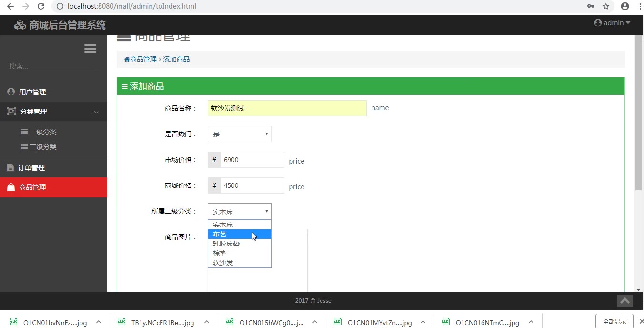
Task: Open the saved passwords key icon
Action: (x=591, y=6)
